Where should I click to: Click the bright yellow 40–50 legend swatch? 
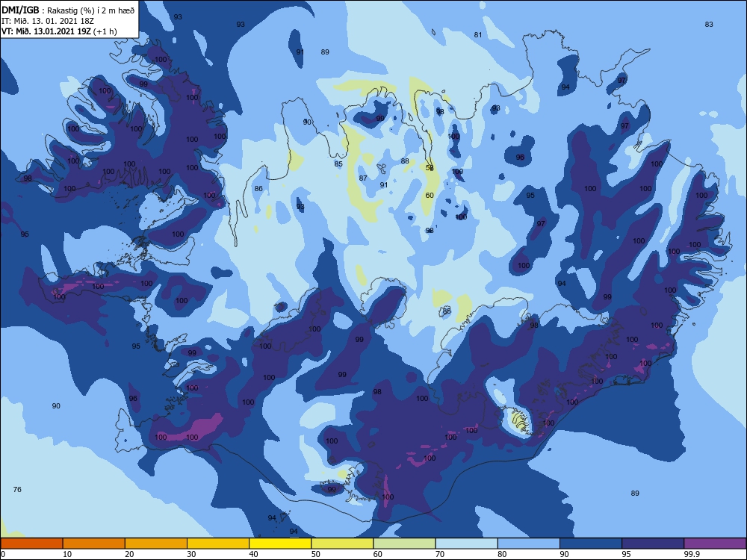pos(280,544)
